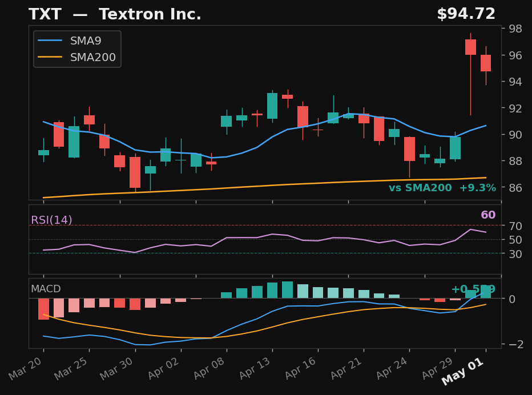Image resolution: width=532 pixels, height=395 pixels.
Task: Click the RSI value 60 readout
Action: 488,215
